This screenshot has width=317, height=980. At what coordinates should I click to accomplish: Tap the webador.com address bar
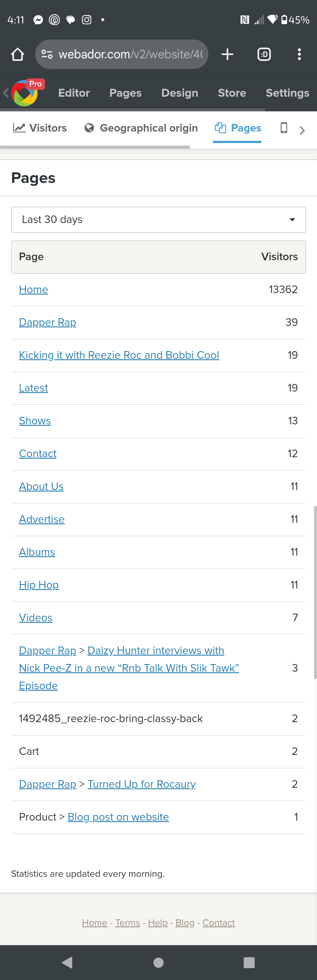tap(129, 55)
